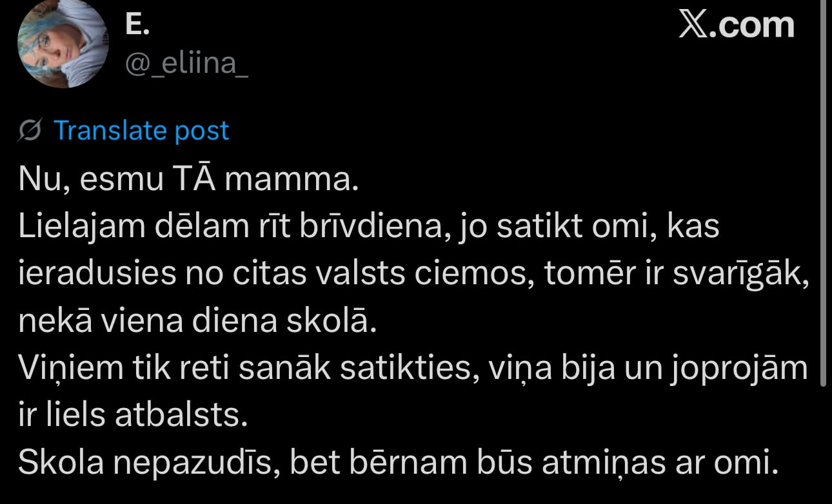Click the vertical scrollbar on the right edge
Screen dimensions: 832x504
pyautogui.click(x=822, y=193)
